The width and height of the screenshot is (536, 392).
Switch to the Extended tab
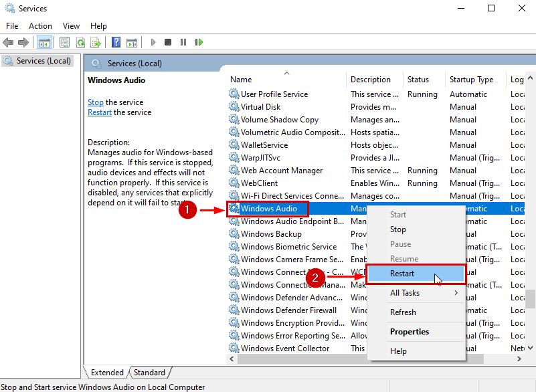click(x=106, y=372)
